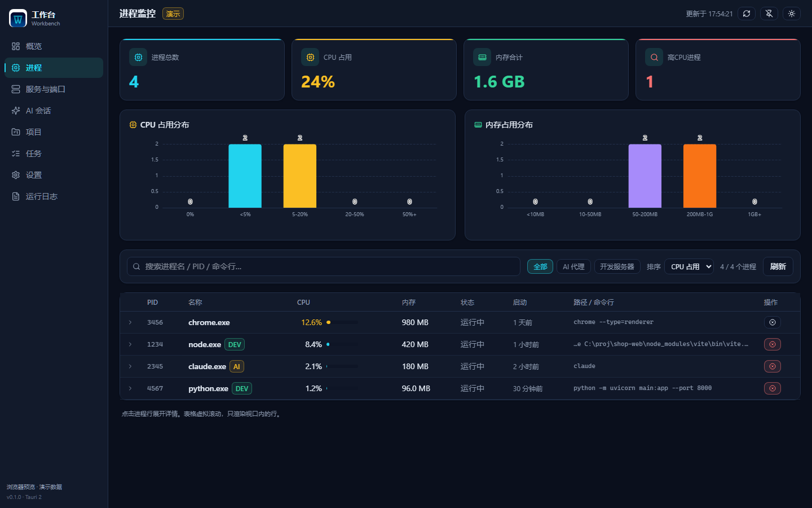Kill chrome.exe with its stop icon
The height and width of the screenshot is (508, 812).
point(773,322)
